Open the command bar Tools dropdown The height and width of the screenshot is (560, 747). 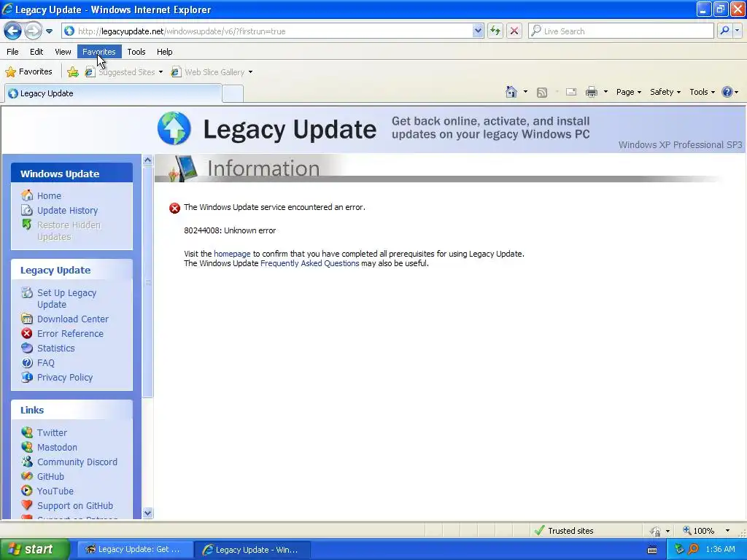coord(703,92)
